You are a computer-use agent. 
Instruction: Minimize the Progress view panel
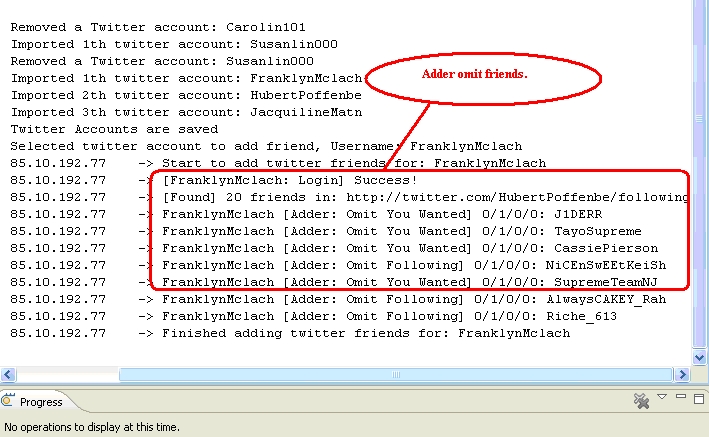(x=681, y=397)
